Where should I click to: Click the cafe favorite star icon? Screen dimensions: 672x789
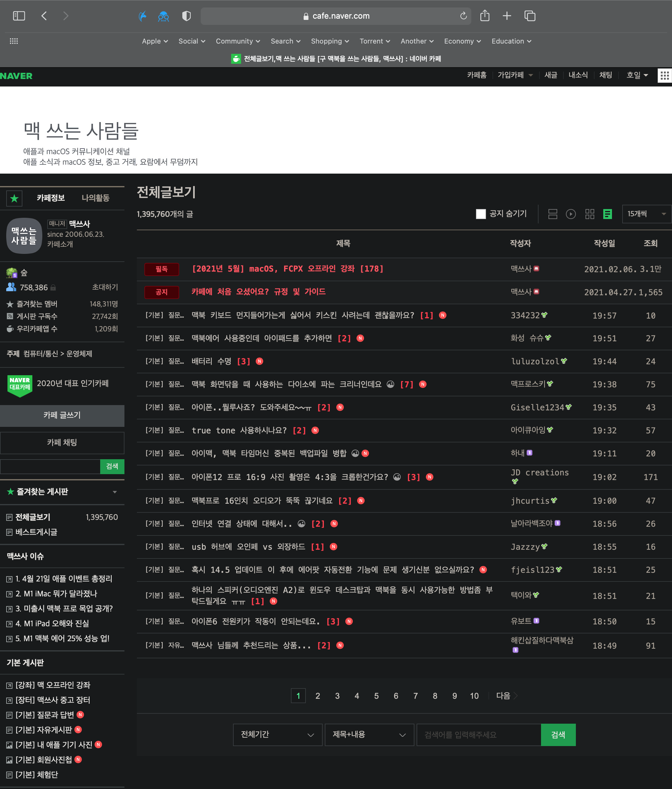point(15,198)
